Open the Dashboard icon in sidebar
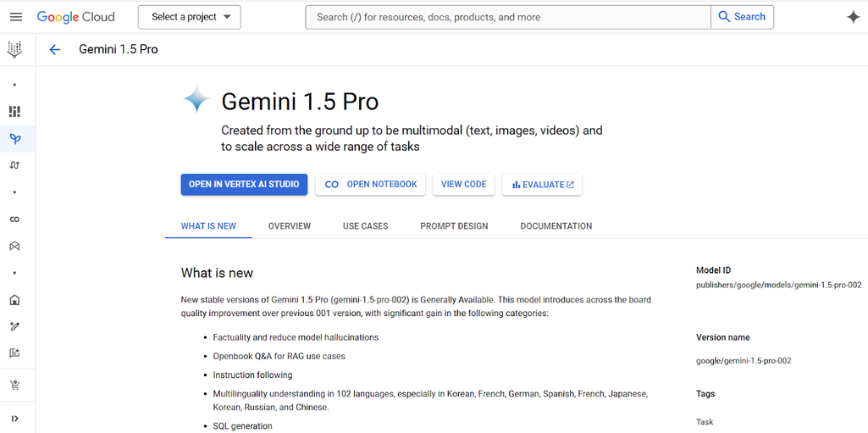Screen dimensions: 868x433 coord(15,112)
